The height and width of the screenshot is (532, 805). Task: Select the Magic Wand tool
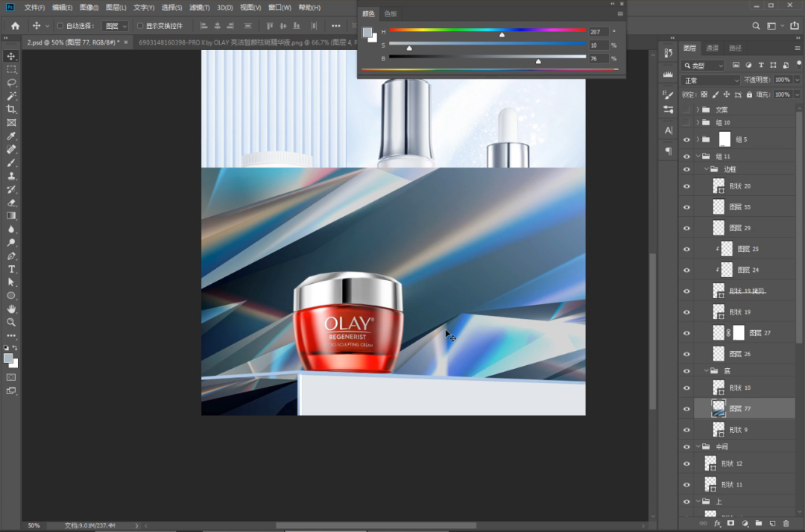click(11, 96)
